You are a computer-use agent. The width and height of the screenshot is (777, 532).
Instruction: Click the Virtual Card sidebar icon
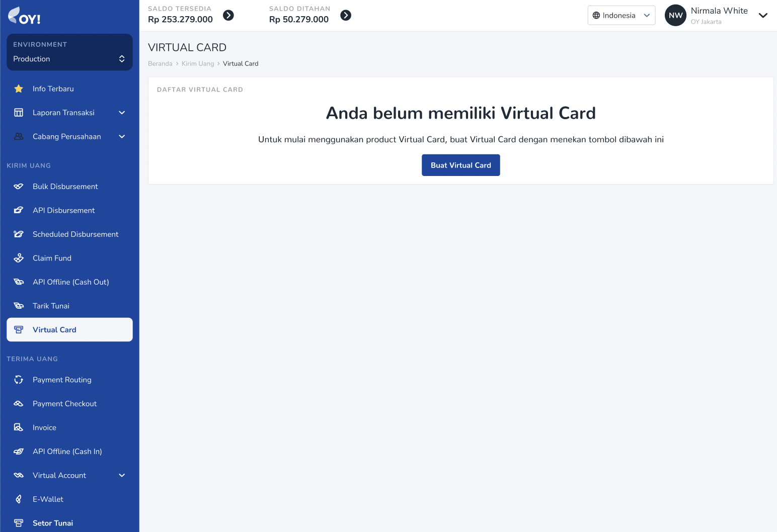tap(19, 330)
